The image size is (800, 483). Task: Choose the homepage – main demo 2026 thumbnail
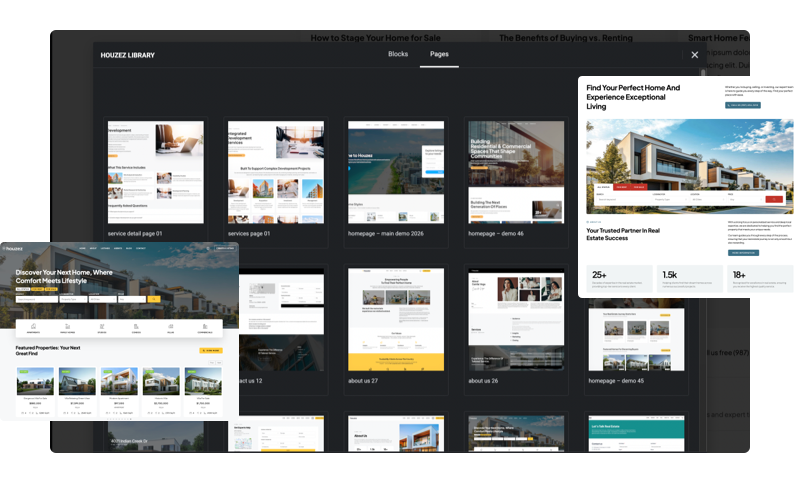point(396,172)
